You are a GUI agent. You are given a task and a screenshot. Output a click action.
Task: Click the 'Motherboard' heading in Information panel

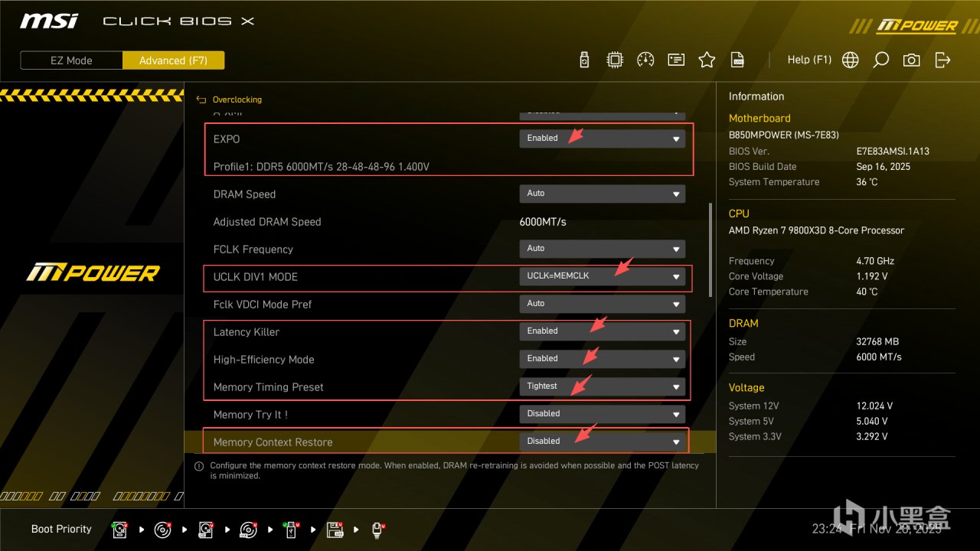pos(759,119)
